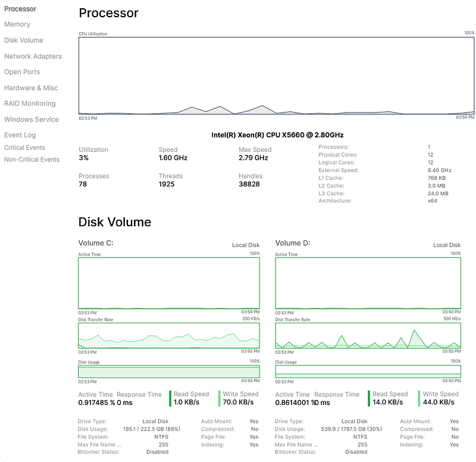The height and width of the screenshot is (462, 476).
Task: Click Volume C Active Time chart
Action: (169, 283)
